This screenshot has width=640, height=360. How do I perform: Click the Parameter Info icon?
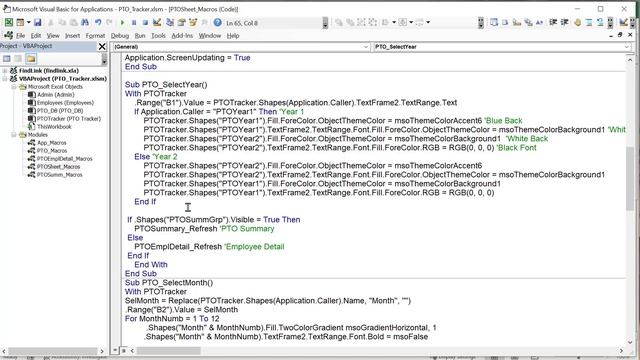tap(528, 22)
